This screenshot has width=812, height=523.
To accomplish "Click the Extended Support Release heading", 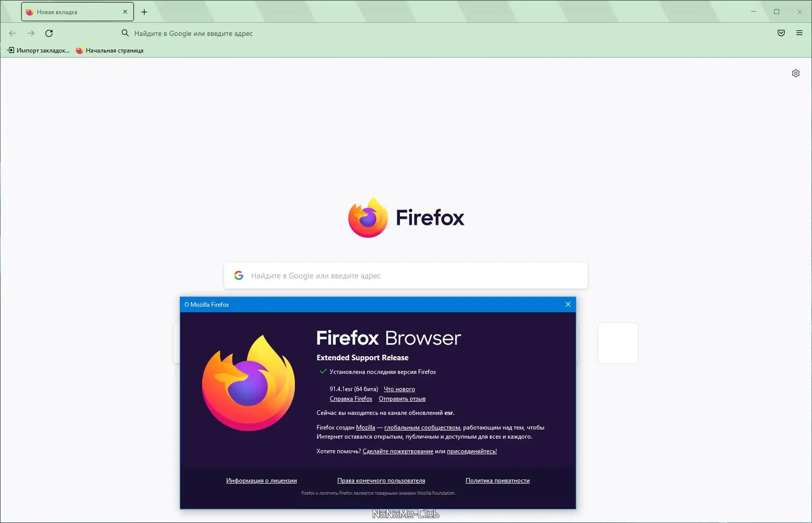I will pyautogui.click(x=363, y=358).
